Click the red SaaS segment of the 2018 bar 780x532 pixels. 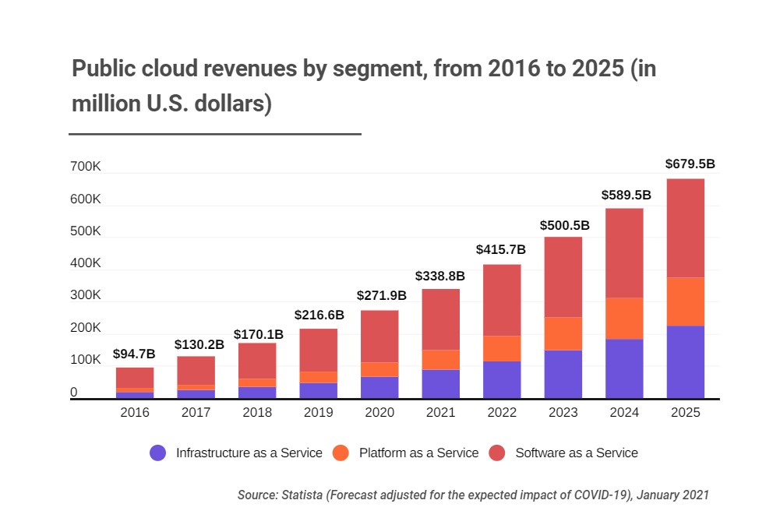pyautogui.click(x=257, y=361)
